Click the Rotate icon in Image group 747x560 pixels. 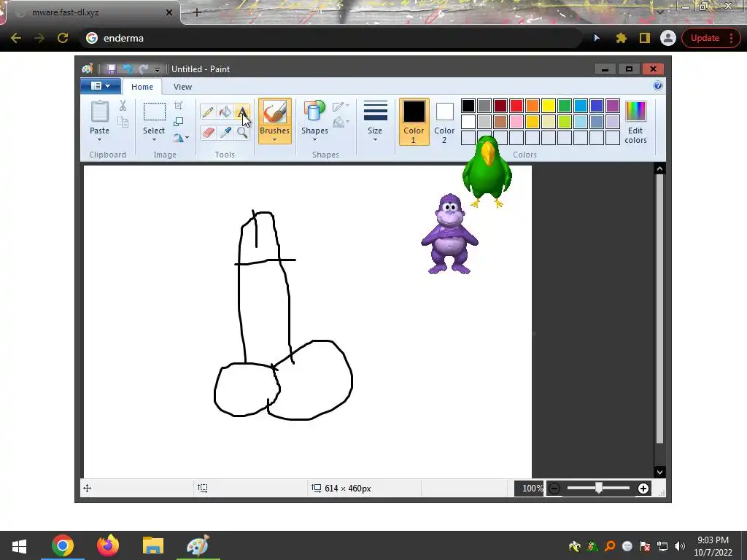pyautogui.click(x=178, y=138)
